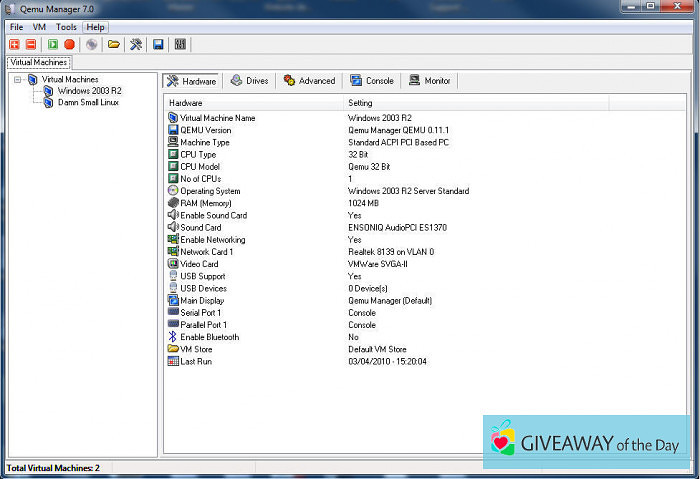Click the red minus delete VM icon
The height and width of the screenshot is (479, 700).
31,44
